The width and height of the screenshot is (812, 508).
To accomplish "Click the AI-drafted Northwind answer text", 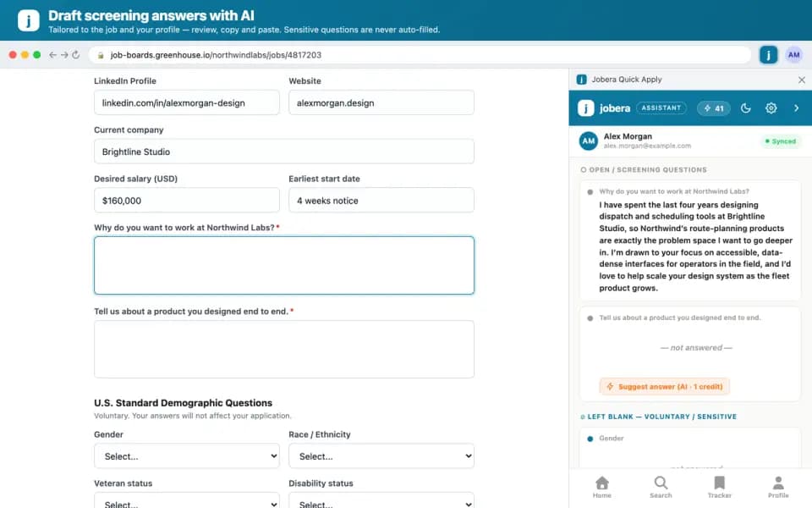I will click(695, 246).
